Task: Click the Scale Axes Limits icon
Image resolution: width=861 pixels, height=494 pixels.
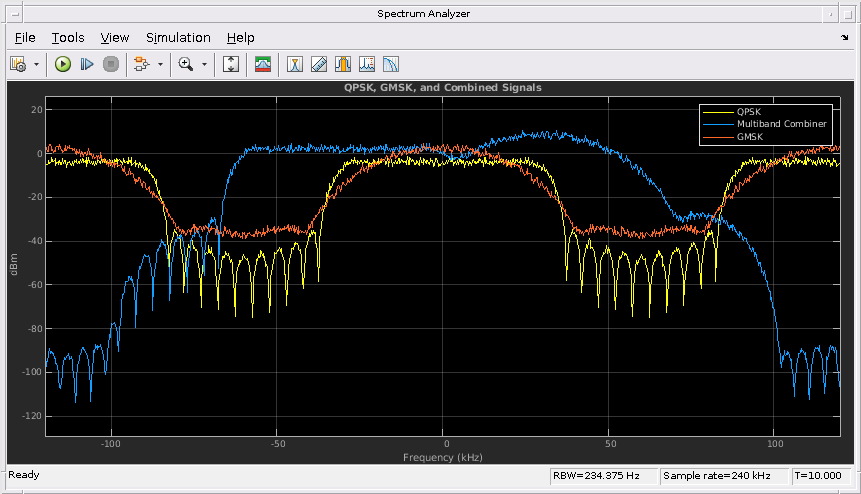Action: pos(231,64)
